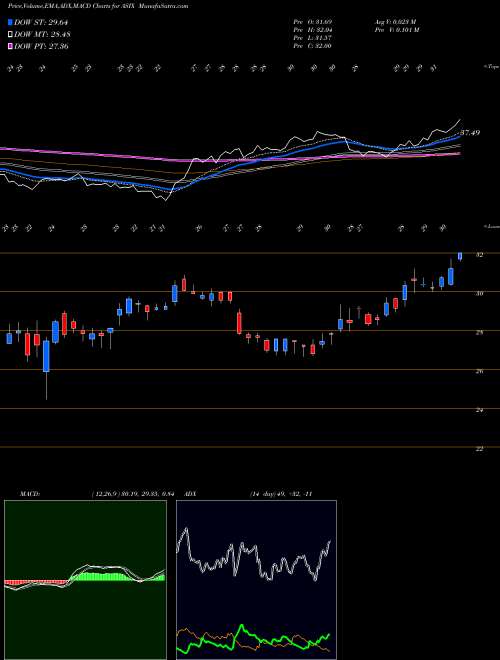Click the latest blue candlestick near 32
Viewport: 500px width, 660px height.
pyautogui.click(x=460, y=256)
